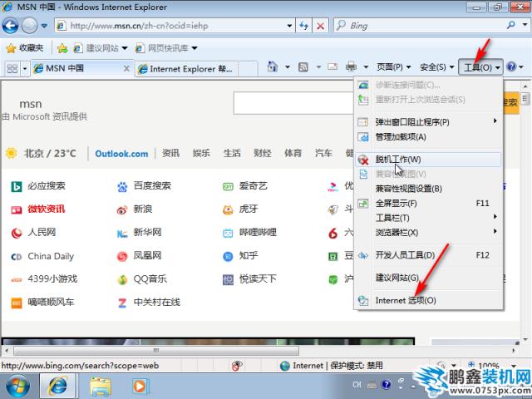The image size is (532, 399).
Task: Open the recent pages dropdown beside Forward
Action: (44, 26)
